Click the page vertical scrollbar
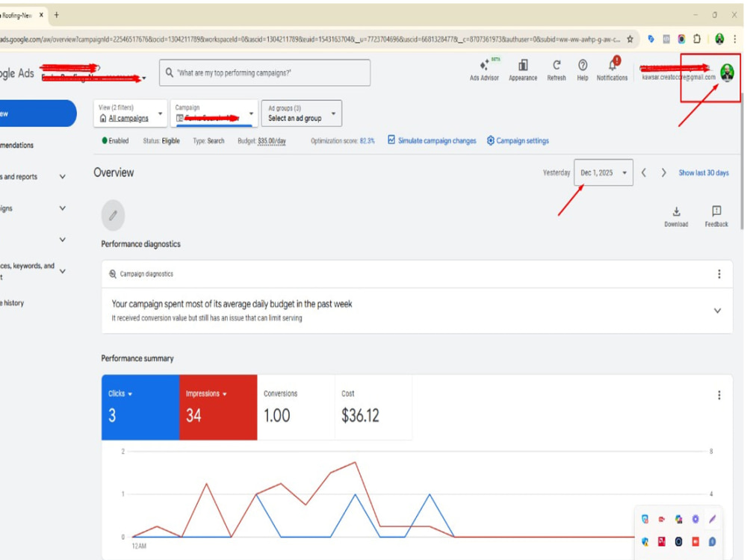747x560 pixels. (x=743, y=162)
